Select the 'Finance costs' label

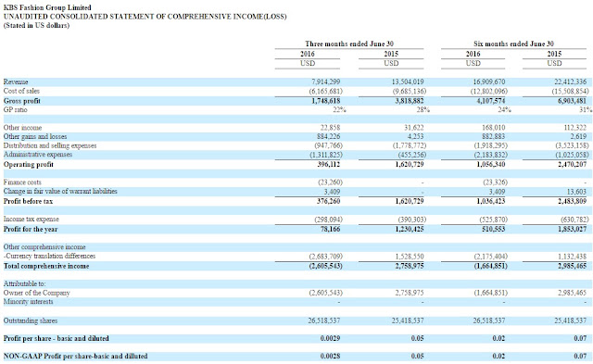(22, 182)
